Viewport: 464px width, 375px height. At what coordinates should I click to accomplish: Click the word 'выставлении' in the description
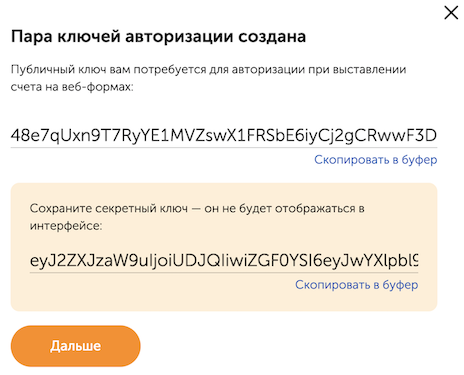[x=370, y=70]
